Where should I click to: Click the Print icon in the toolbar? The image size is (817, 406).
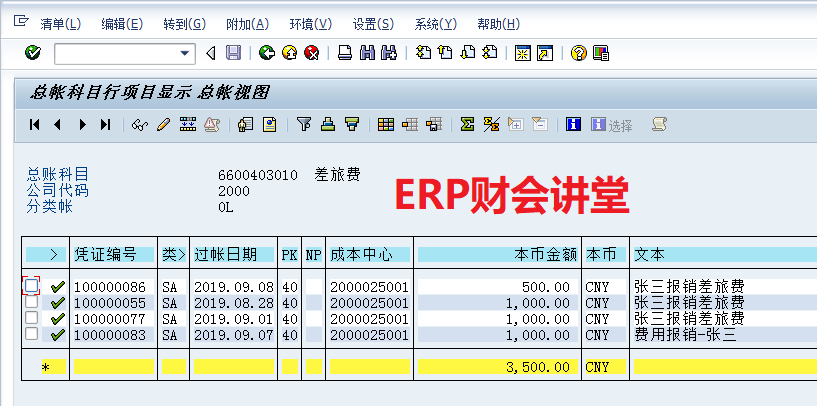coord(345,53)
